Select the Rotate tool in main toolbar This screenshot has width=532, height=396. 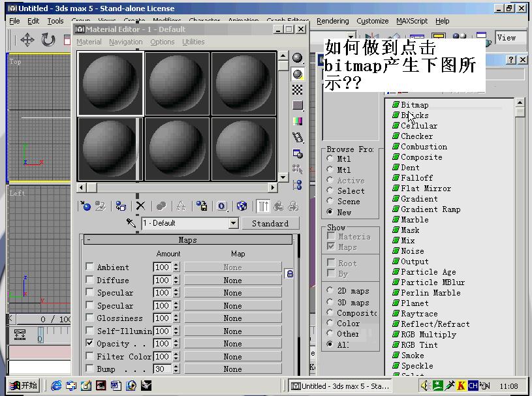(48, 40)
